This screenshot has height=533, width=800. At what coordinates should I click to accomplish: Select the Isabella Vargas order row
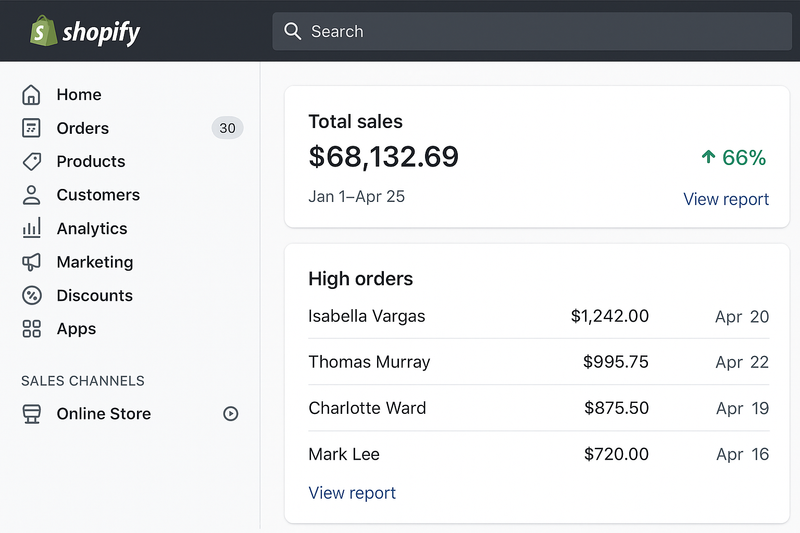(x=538, y=317)
